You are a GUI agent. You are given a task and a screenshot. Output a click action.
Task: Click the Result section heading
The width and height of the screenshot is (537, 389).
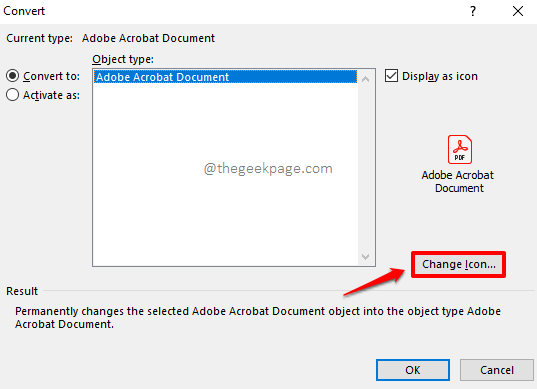click(22, 291)
